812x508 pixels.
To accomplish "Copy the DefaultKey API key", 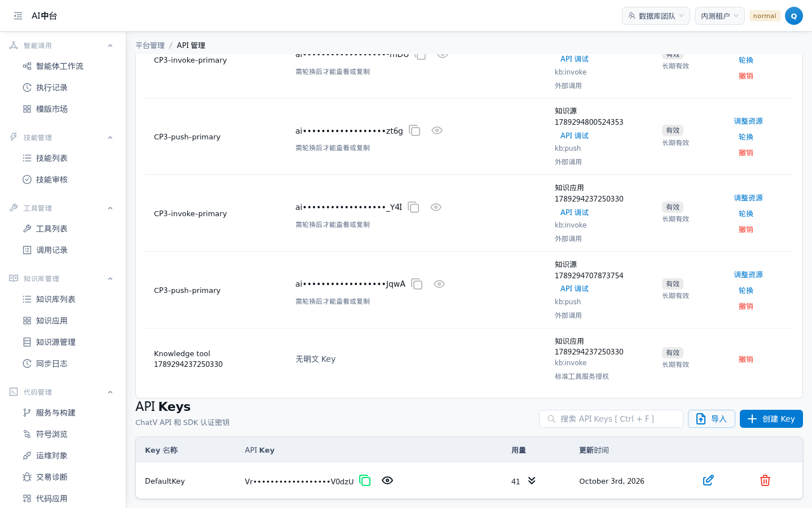I will tap(365, 480).
